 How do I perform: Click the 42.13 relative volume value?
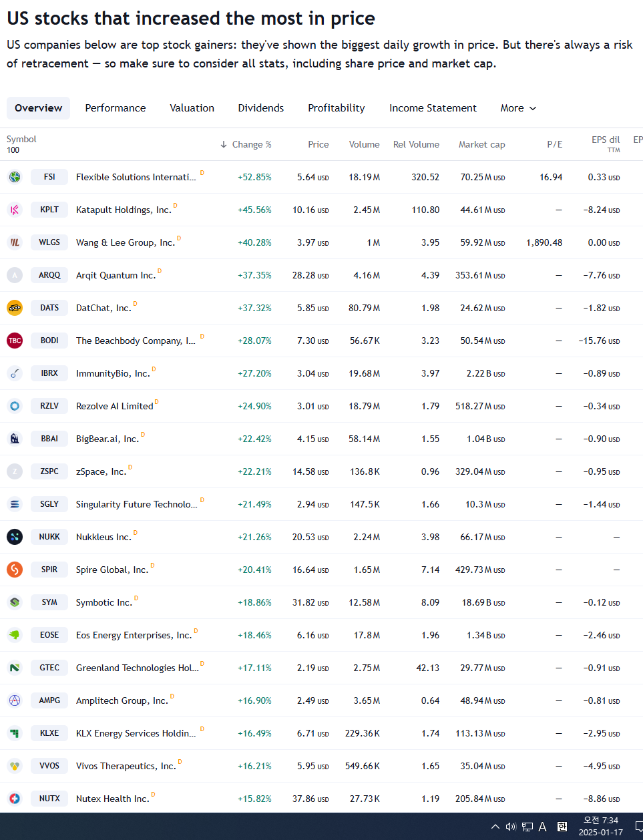point(427,668)
